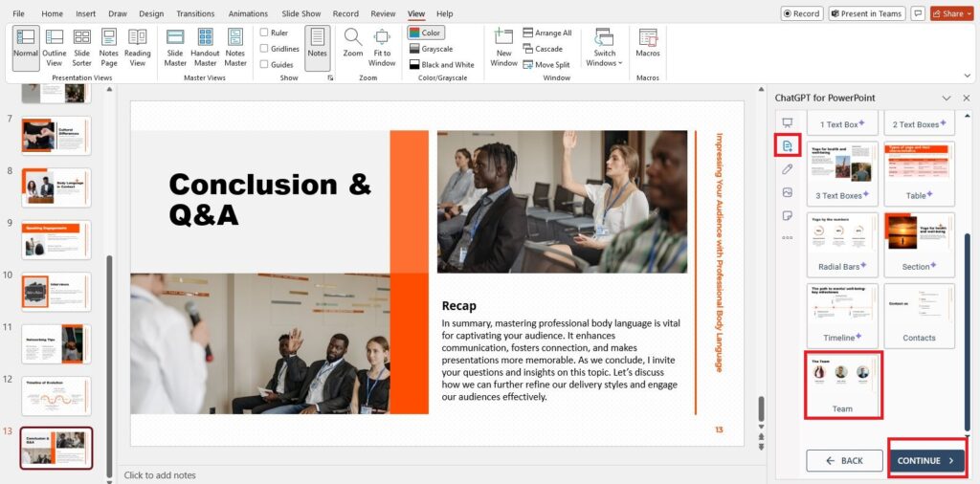Click the Share button
Screen dimensions: 980x484
click(x=951, y=13)
